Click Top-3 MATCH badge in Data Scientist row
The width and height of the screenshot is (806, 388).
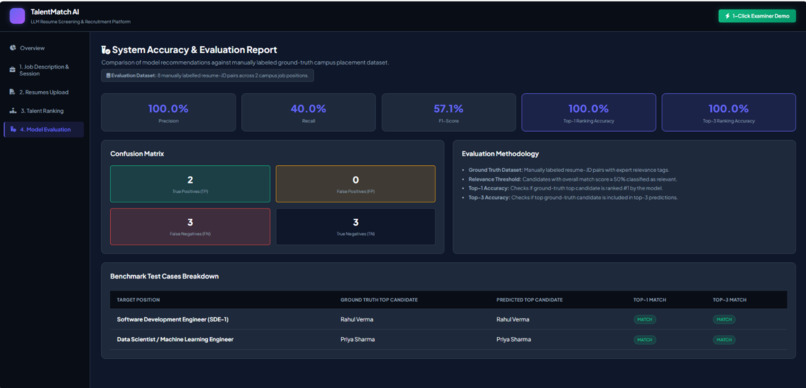click(724, 340)
